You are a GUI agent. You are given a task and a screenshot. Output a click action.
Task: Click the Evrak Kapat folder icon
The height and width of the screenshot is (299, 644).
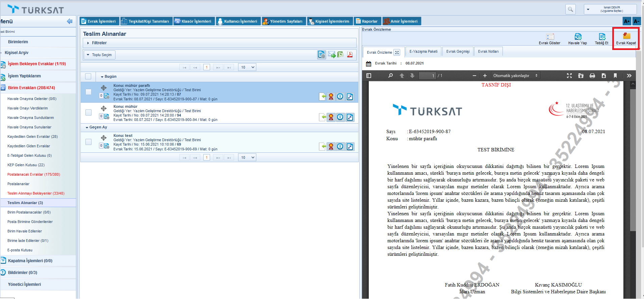(626, 36)
